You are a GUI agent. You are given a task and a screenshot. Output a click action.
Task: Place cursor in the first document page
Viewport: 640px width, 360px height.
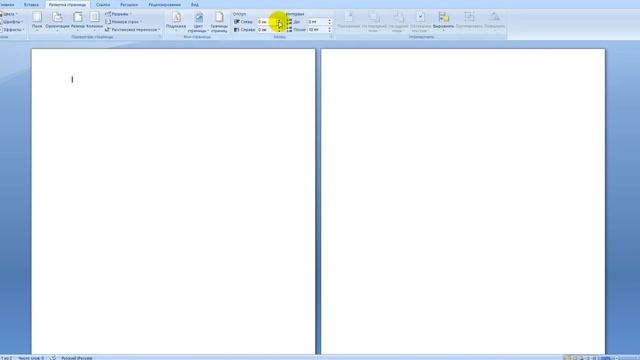pyautogui.click(x=173, y=202)
